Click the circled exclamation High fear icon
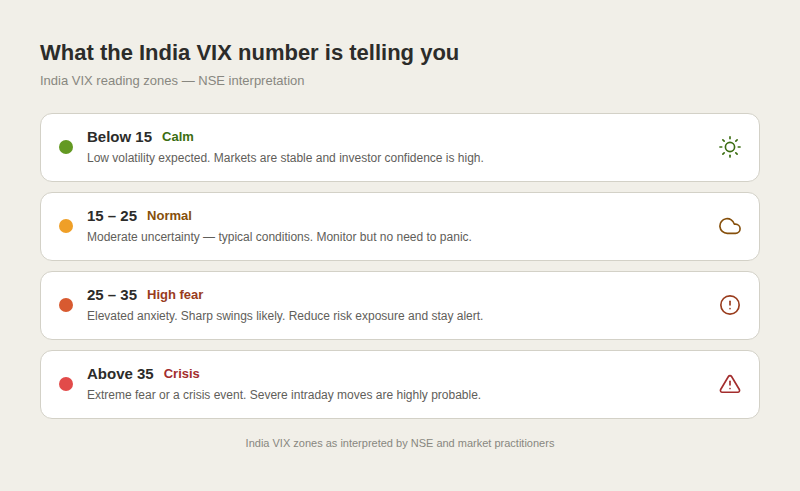800x491 pixels. (730, 305)
